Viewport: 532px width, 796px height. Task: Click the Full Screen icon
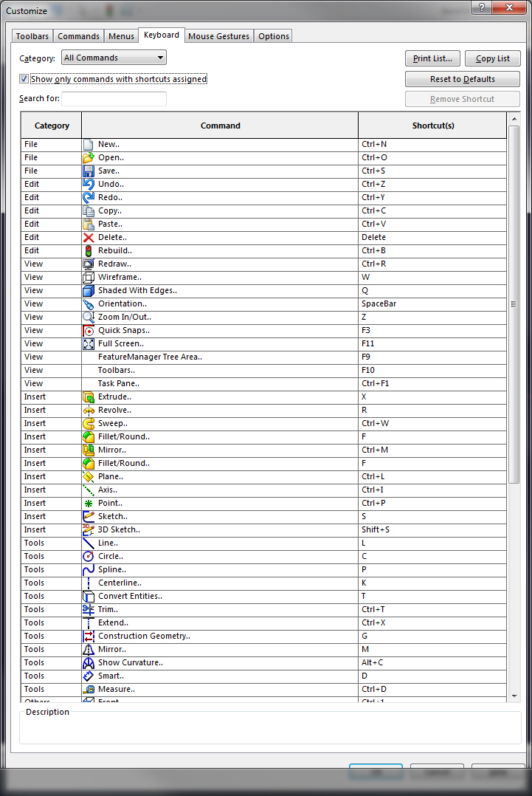click(x=89, y=343)
